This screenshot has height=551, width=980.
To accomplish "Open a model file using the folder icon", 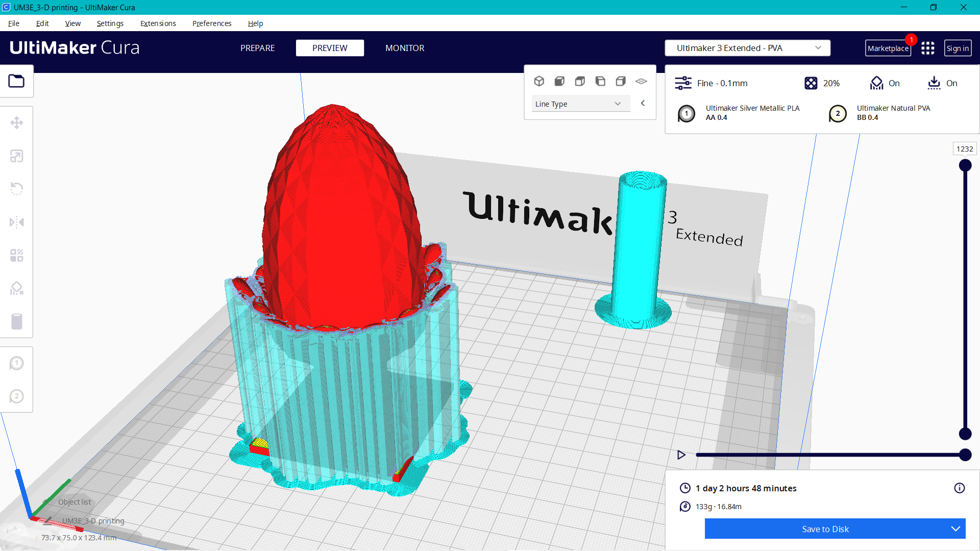I will point(17,81).
